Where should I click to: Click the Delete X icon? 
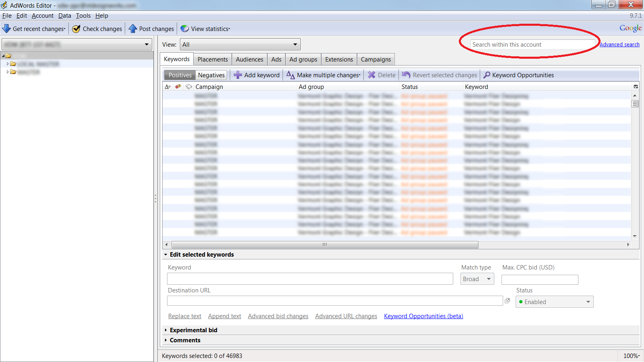point(372,75)
